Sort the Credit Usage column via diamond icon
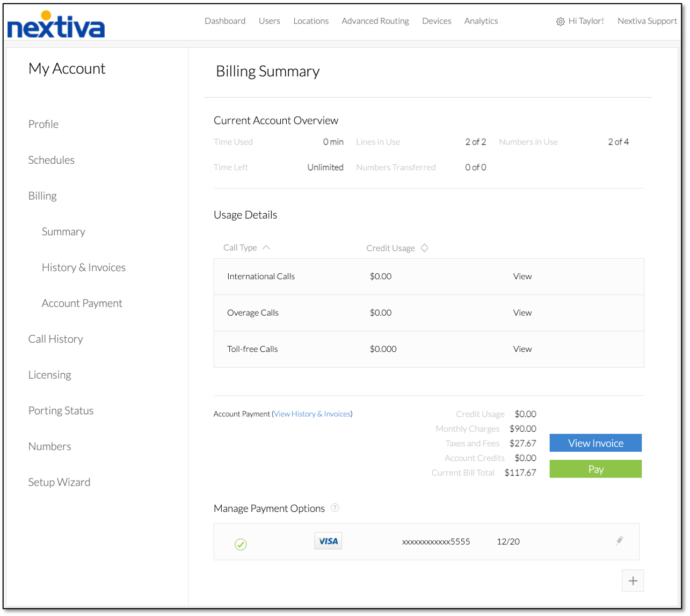The image size is (690, 616). (x=424, y=248)
